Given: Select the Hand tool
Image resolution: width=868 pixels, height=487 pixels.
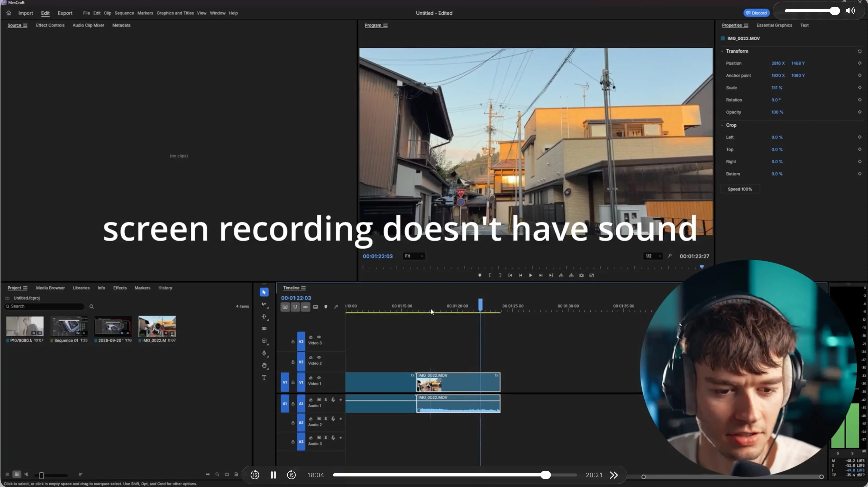Looking at the screenshot, I should tap(264, 366).
